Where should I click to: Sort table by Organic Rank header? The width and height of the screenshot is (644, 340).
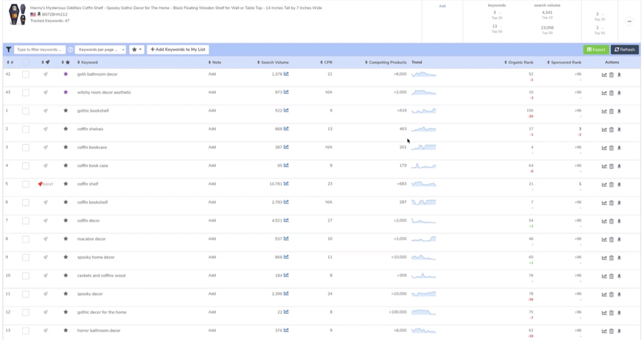tap(519, 62)
